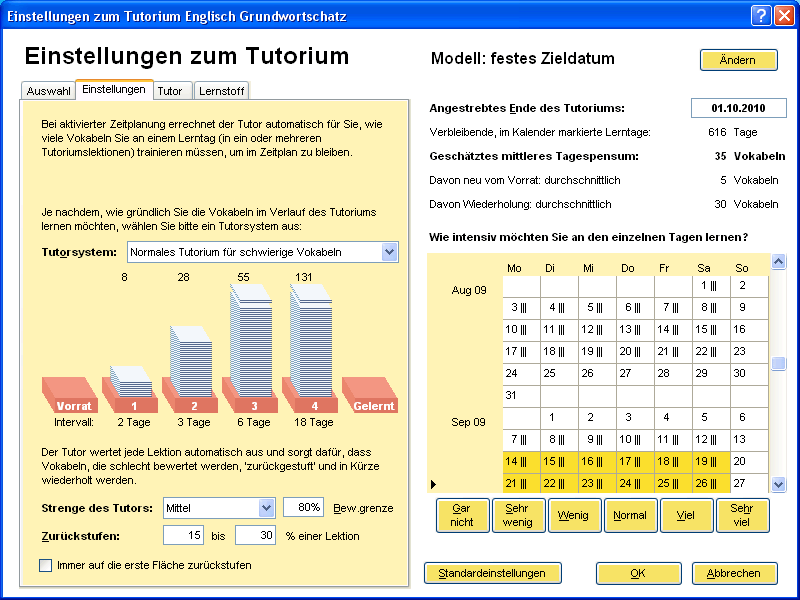Click the Abbrechen button
The width and height of the screenshot is (800, 600).
click(x=735, y=573)
